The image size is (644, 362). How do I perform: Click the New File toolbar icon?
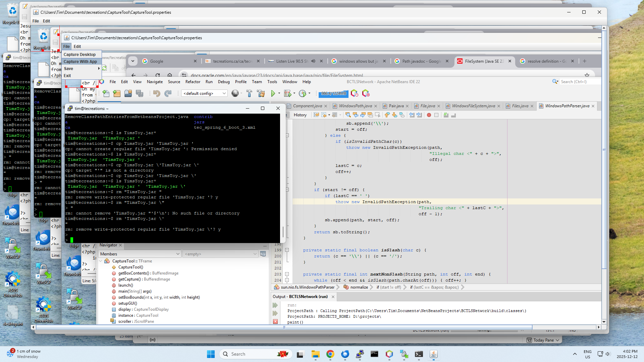pyautogui.click(x=106, y=94)
